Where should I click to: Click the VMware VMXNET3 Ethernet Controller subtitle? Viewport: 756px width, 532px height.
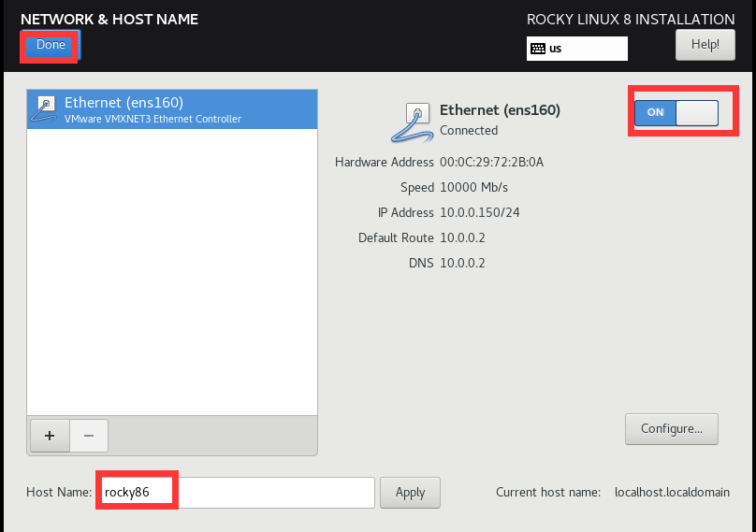click(153, 119)
